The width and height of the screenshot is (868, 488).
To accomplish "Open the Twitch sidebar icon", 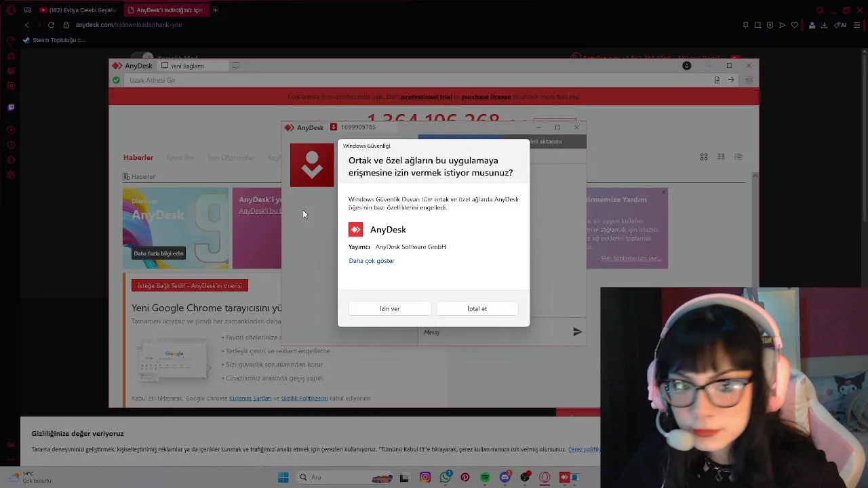I will (x=11, y=107).
